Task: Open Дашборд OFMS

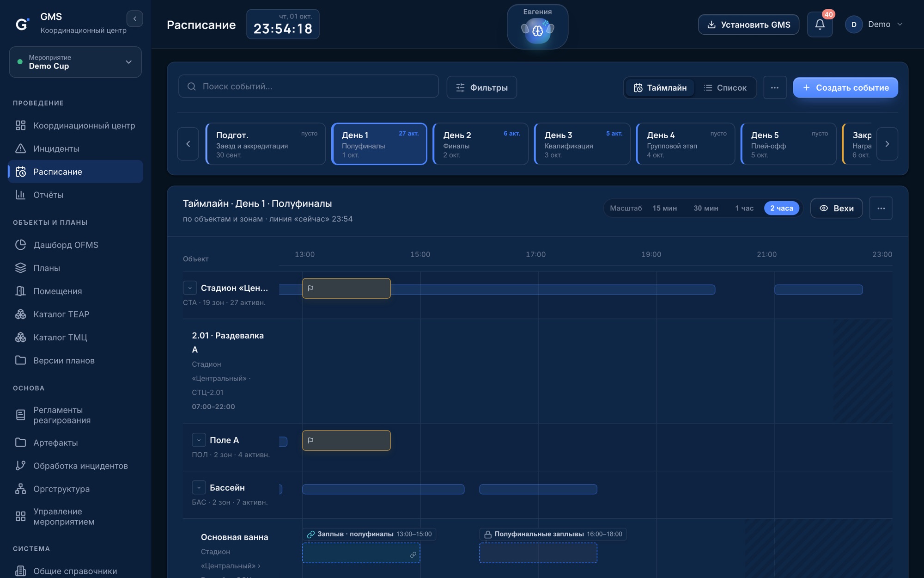Action: (76, 245)
